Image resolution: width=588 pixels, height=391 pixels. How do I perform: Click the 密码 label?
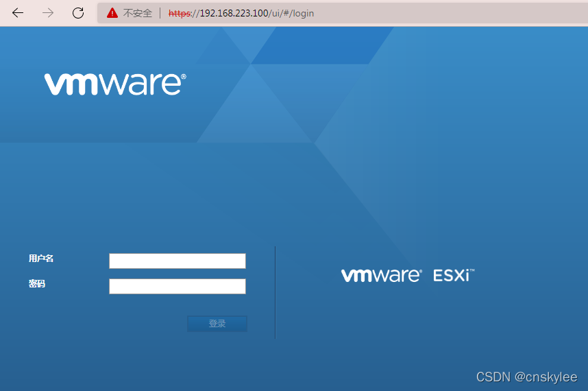coord(37,284)
